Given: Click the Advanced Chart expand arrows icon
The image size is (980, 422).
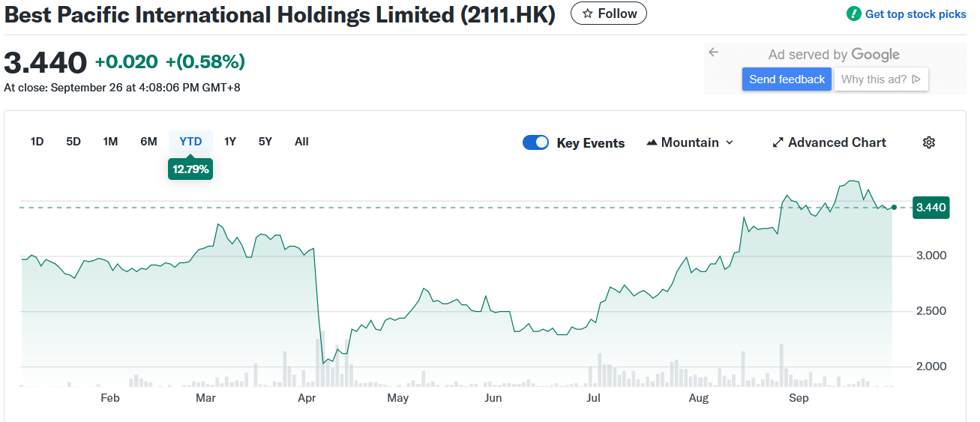Looking at the screenshot, I should (778, 142).
